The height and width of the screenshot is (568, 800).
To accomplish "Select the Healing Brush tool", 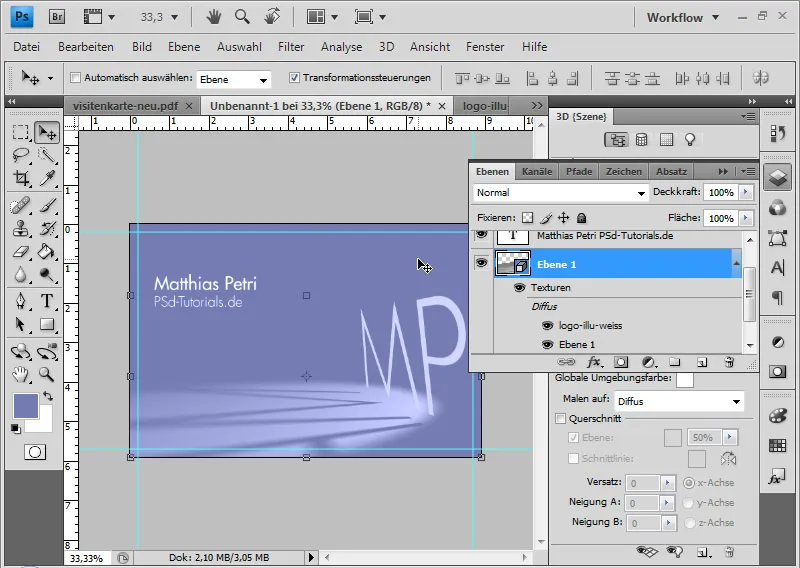I will 20,206.
